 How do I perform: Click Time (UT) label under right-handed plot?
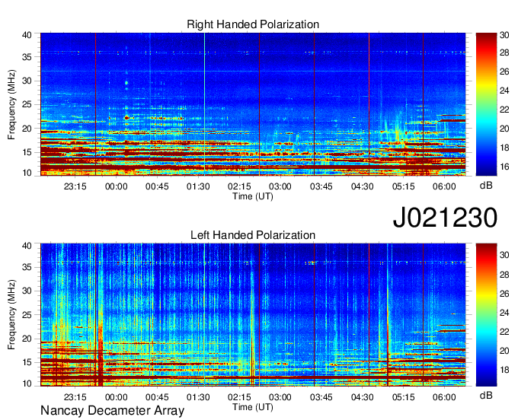click(253, 196)
